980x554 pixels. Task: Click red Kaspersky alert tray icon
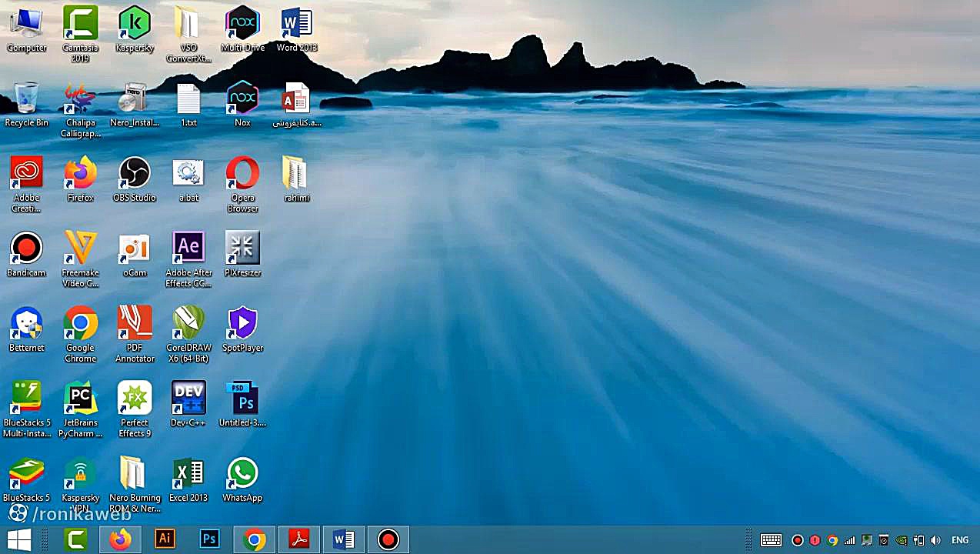(x=815, y=540)
